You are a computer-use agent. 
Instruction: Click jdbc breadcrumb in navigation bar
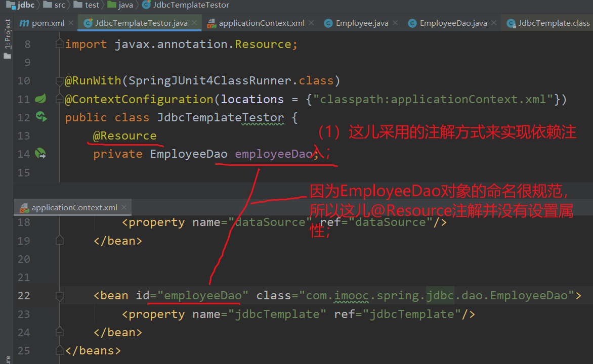click(21, 5)
